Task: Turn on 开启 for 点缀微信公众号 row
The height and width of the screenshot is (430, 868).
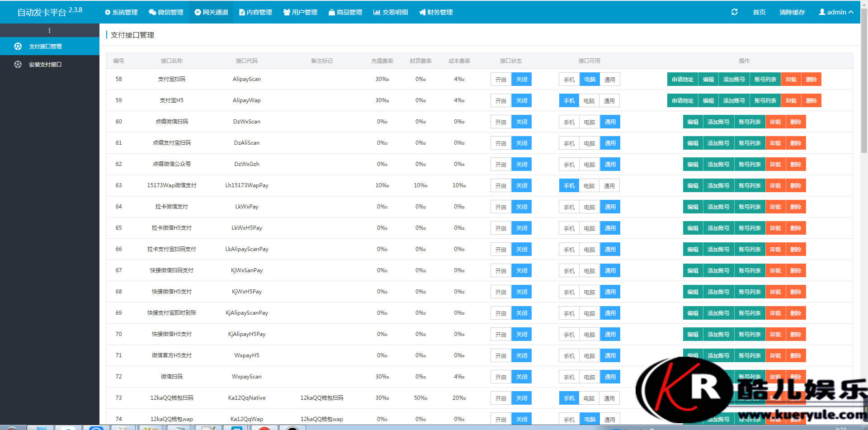Action: click(501, 164)
